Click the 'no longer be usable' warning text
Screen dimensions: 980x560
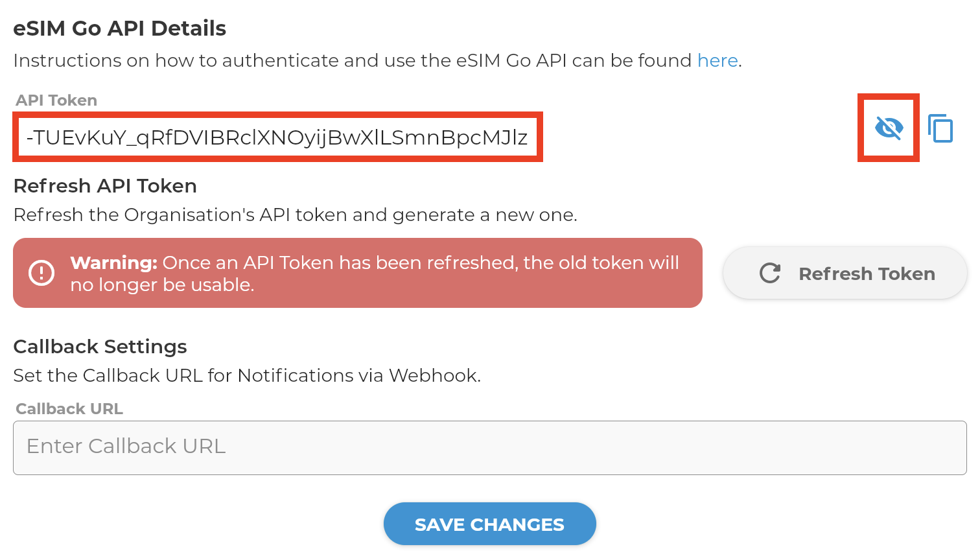point(162,285)
